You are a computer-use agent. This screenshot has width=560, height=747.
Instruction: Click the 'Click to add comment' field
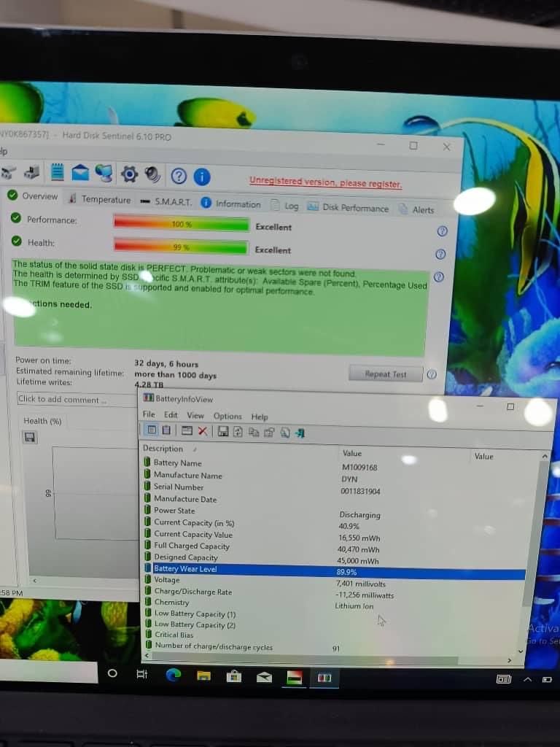[x=76, y=399]
